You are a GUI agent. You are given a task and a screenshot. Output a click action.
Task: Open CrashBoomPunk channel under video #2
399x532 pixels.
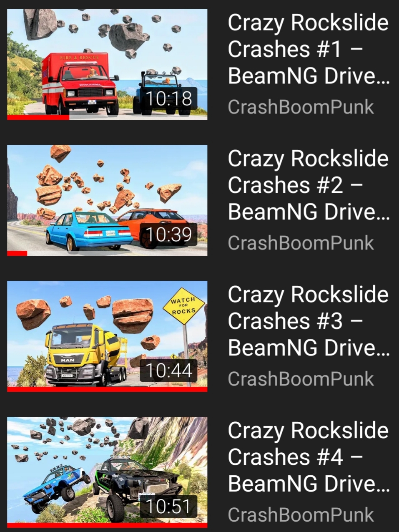tap(301, 243)
